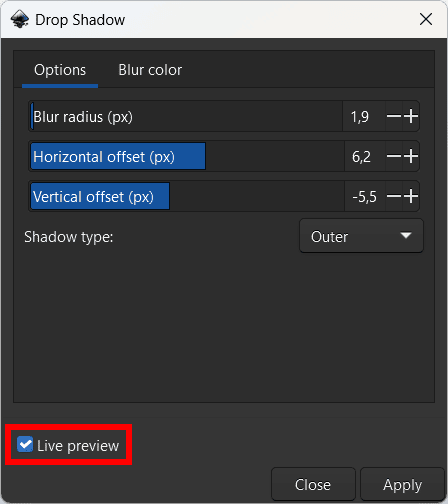
Task: Close the Drop Shadow dialog with X
Action: tap(426, 19)
